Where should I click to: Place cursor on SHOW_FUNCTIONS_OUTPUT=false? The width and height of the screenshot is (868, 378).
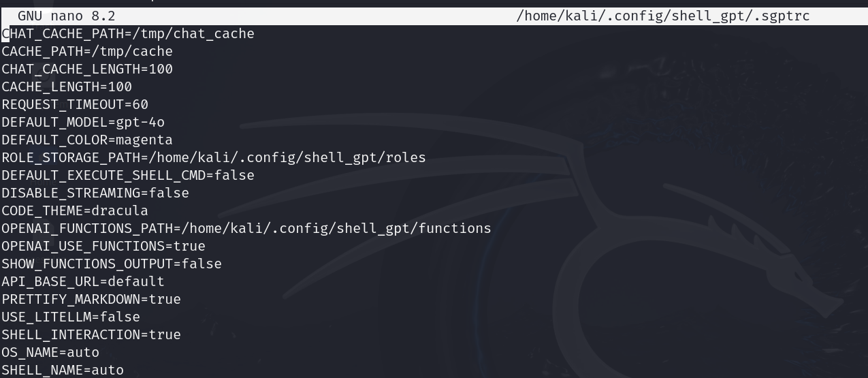[112, 264]
